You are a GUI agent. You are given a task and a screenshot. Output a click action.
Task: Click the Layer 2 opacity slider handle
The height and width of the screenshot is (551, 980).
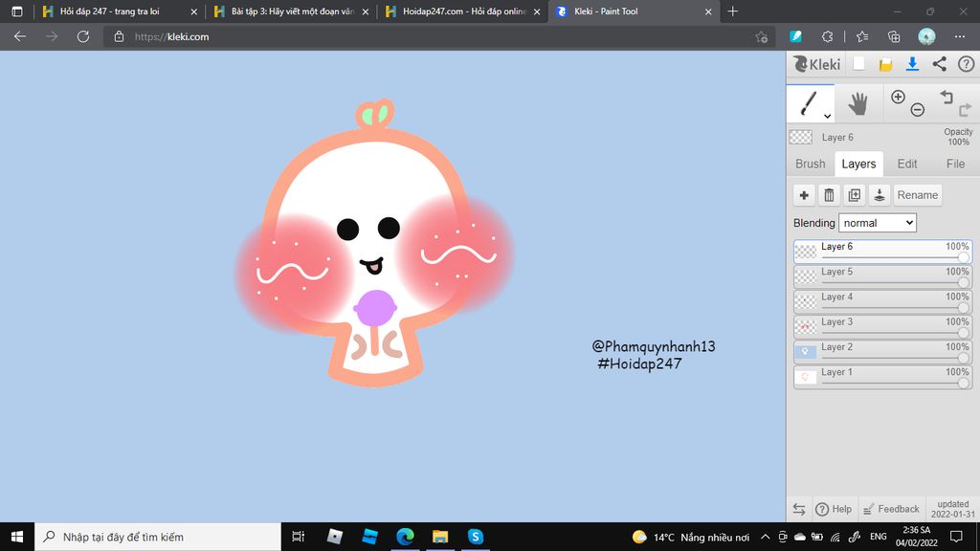(x=963, y=358)
